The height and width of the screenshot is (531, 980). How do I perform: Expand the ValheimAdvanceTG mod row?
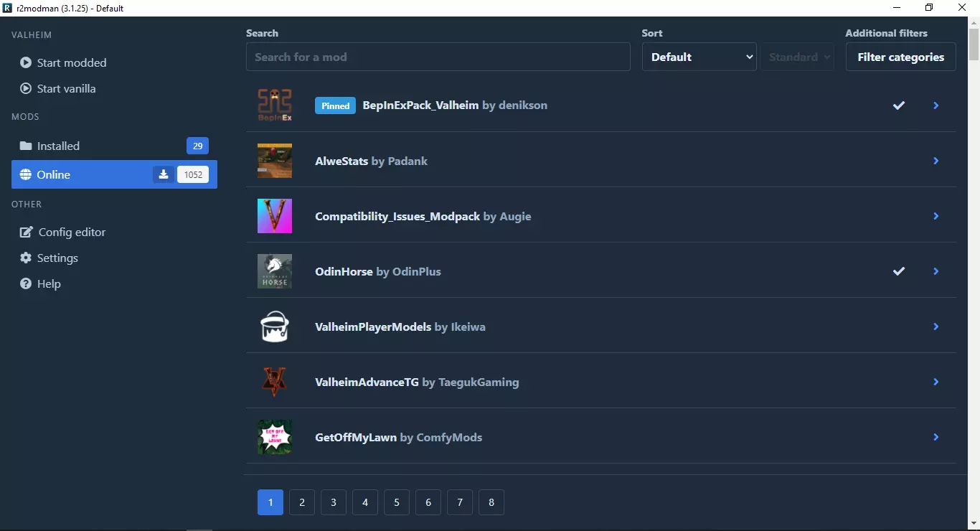[936, 382]
